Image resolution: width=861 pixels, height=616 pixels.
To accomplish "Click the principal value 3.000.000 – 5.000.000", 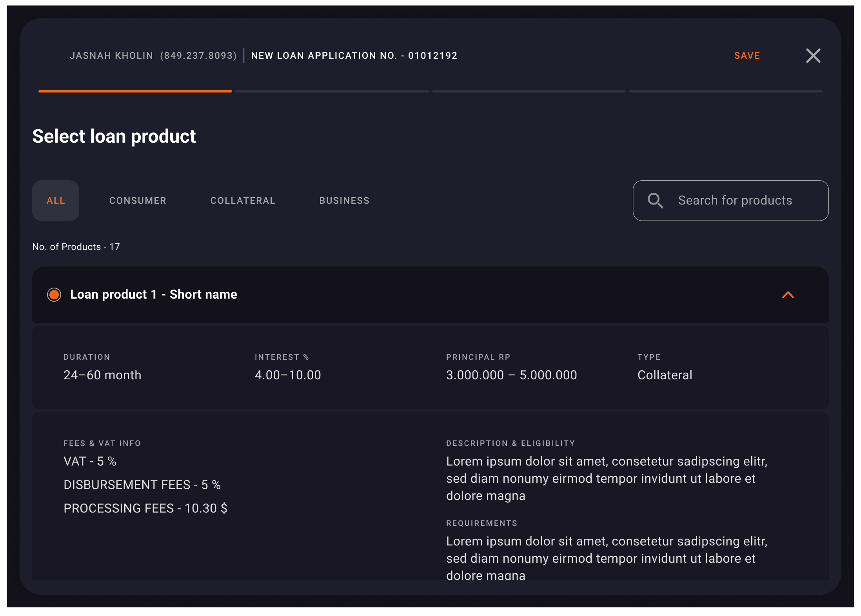I will coord(512,375).
